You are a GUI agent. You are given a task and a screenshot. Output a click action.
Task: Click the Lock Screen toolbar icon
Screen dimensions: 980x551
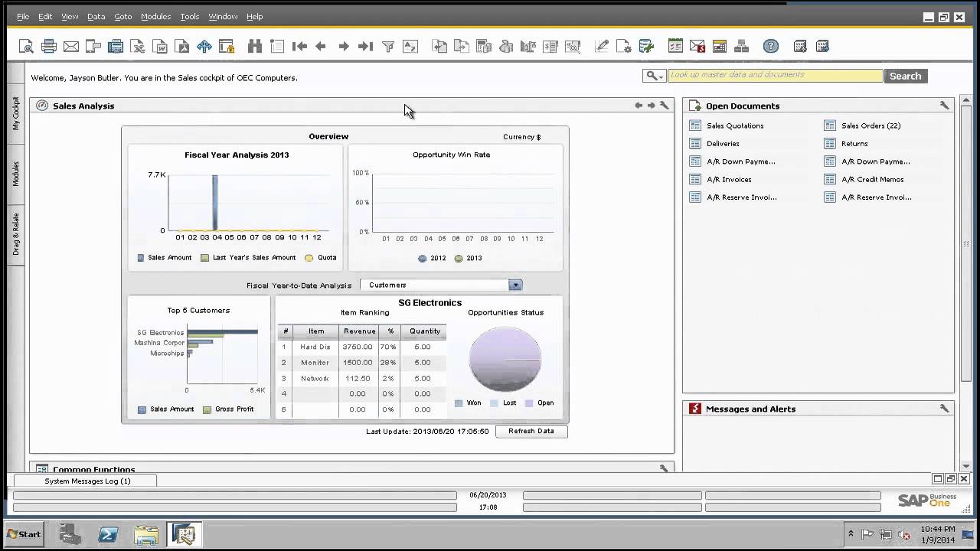tap(227, 47)
